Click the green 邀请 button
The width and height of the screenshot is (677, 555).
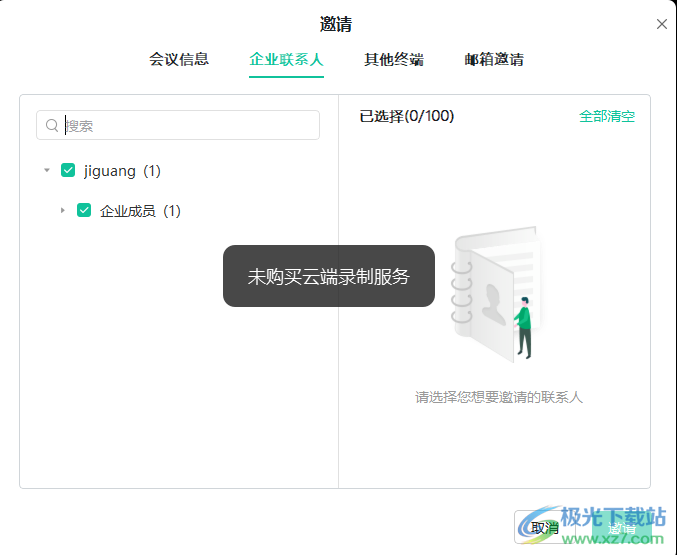621,527
